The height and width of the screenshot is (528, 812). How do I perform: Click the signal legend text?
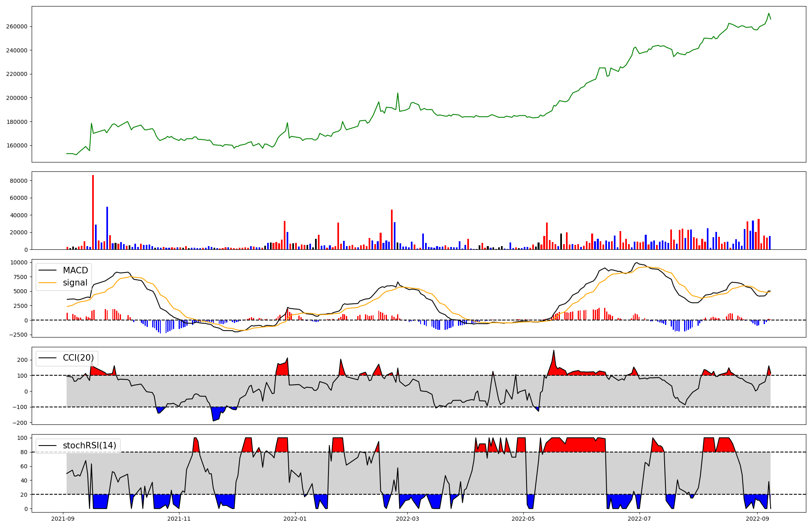click(75, 283)
